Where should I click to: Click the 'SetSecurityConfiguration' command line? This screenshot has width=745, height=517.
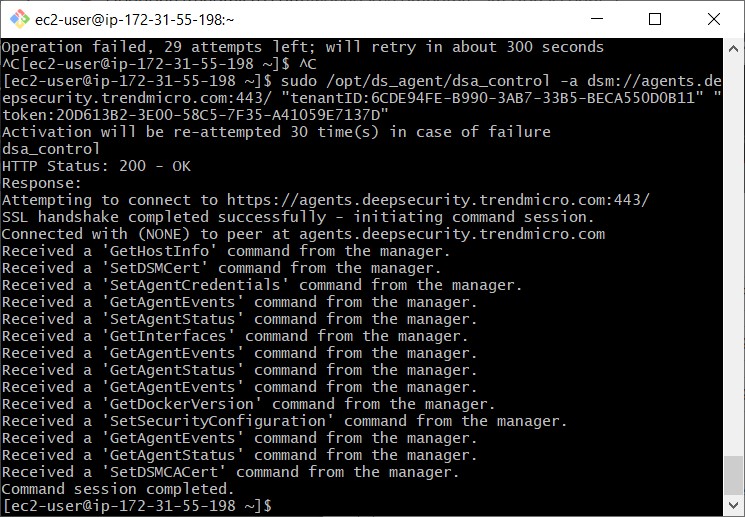pos(284,421)
